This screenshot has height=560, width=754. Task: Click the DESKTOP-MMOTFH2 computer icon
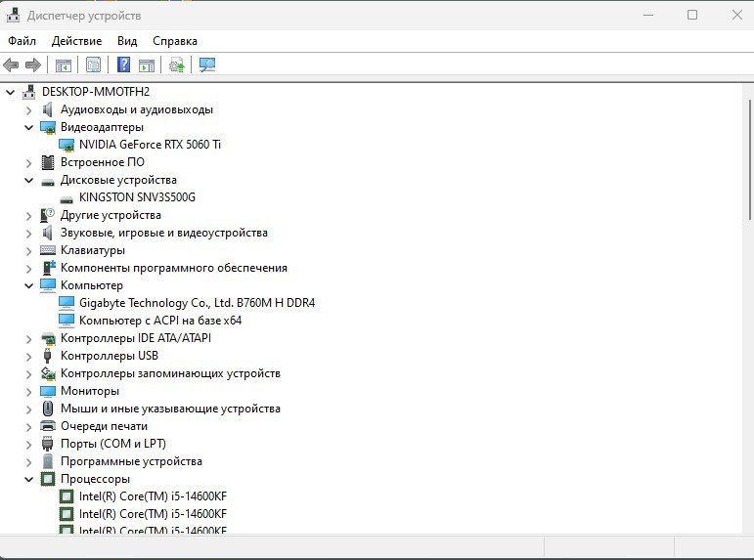point(29,92)
